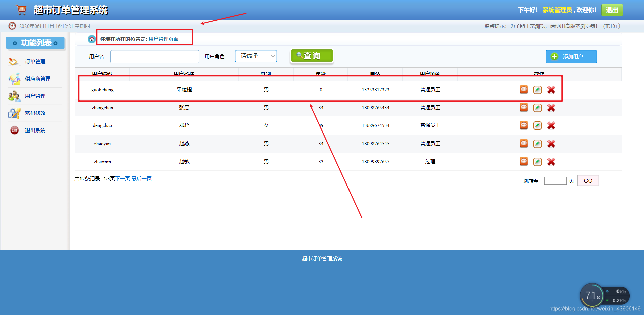Select 退出系统 menu item
The image size is (644, 315).
click(x=35, y=130)
